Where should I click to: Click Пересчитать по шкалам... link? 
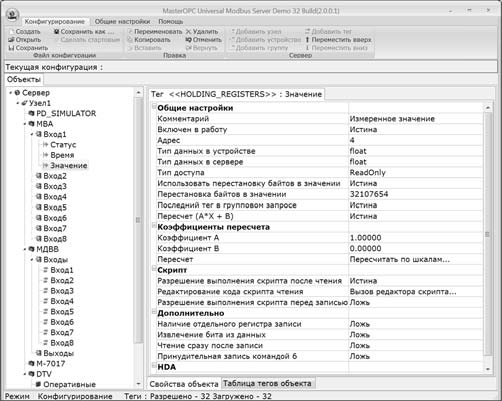tap(400, 259)
